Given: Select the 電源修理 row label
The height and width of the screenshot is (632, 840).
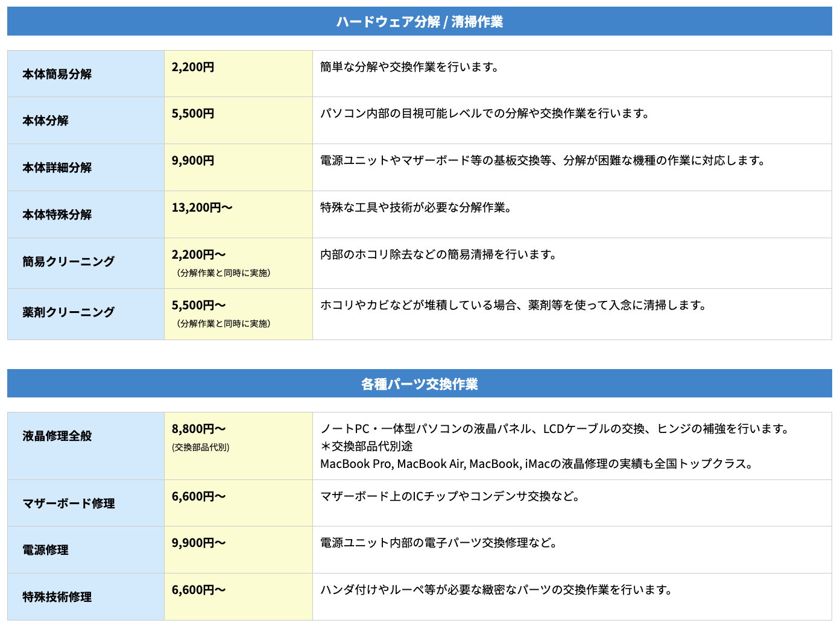Looking at the screenshot, I should coord(46,550).
